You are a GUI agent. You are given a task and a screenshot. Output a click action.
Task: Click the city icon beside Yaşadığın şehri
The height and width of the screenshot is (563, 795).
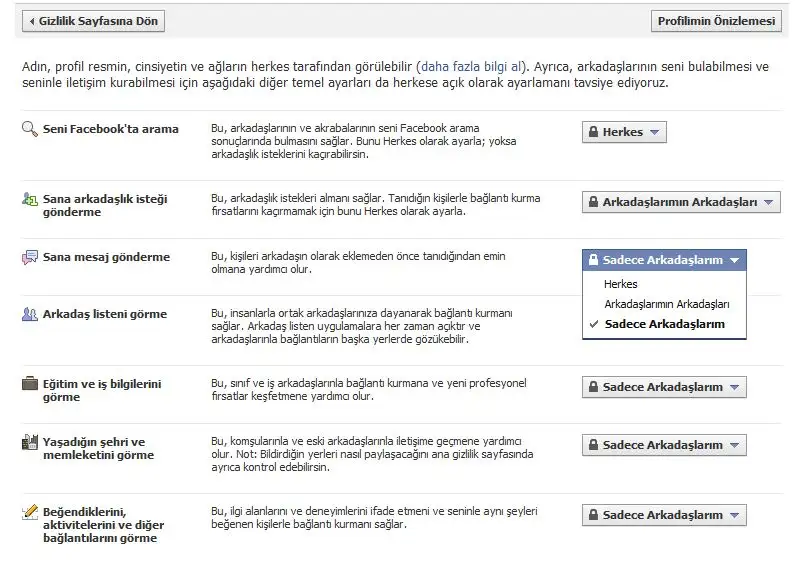[30, 442]
